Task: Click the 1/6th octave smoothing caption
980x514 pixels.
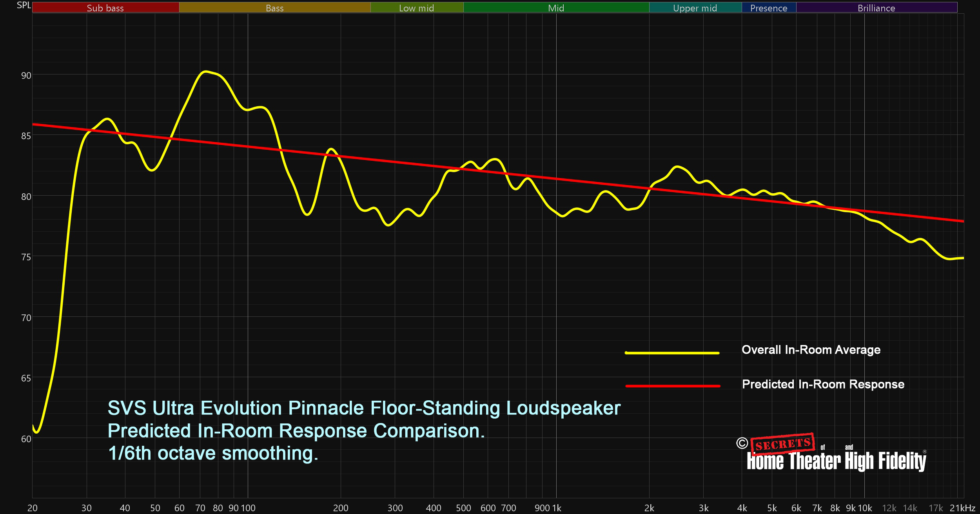Action: (213, 454)
